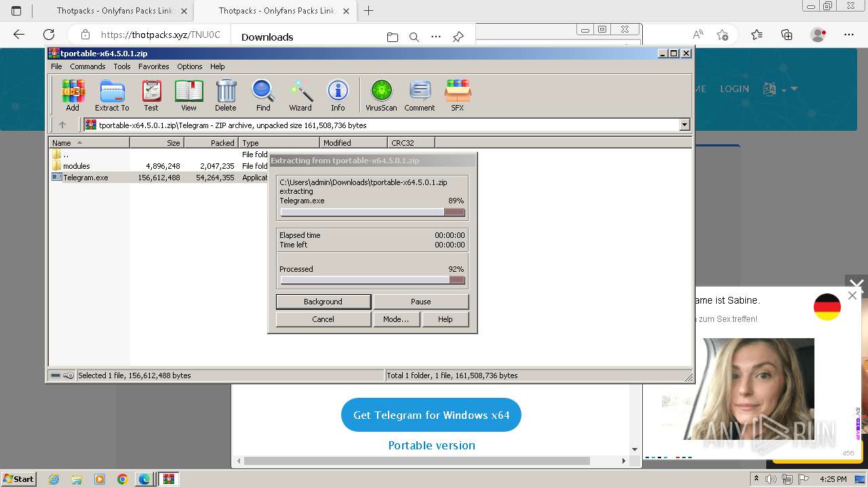This screenshot has height=488, width=868.
Task: Refresh the browser page
Action: point(49,35)
